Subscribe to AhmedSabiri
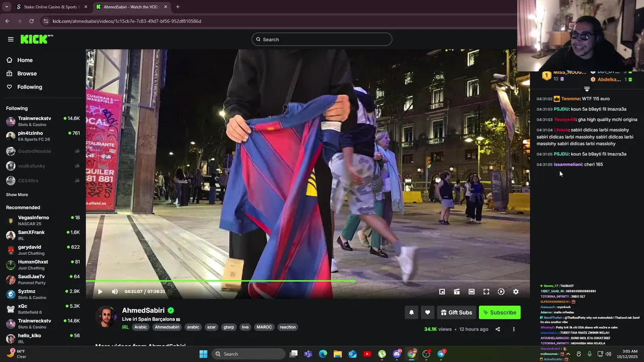Image resolution: width=644 pixels, height=362 pixels. (x=500, y=312)
